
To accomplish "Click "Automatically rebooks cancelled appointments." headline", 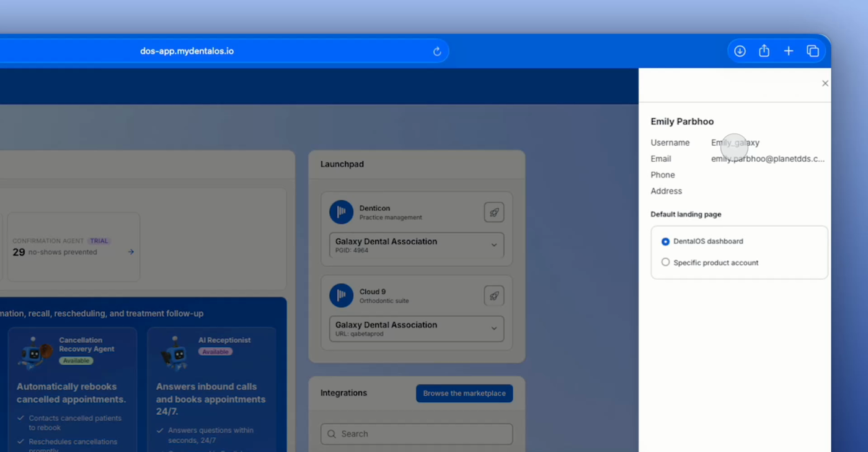I will [71, 393].
